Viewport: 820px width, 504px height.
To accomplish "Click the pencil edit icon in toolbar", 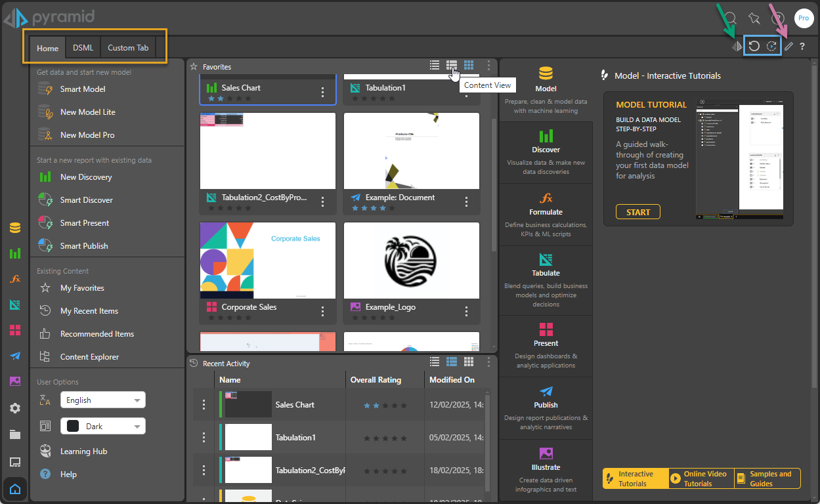I will 788,47.
